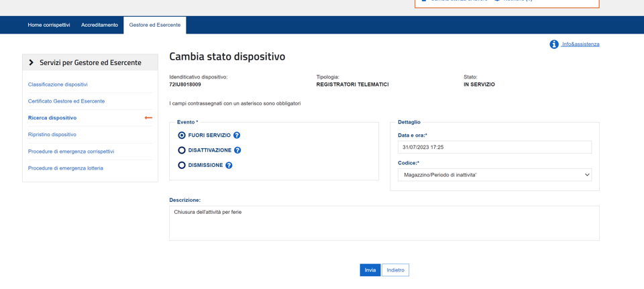The height and width of the screenshot is (289, 644).
Task: Switch to Home corrispettivi tab
Action: (49, 25)
